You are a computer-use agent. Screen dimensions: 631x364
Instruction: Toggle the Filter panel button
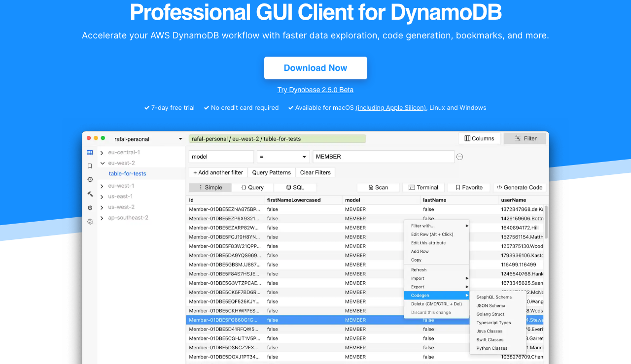tap(525, 138)
